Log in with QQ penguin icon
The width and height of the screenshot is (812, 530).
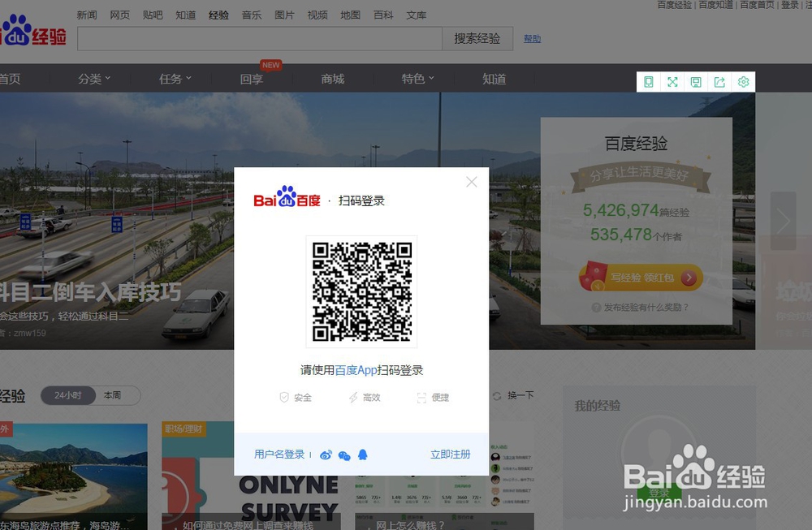[x=363, y=455]
